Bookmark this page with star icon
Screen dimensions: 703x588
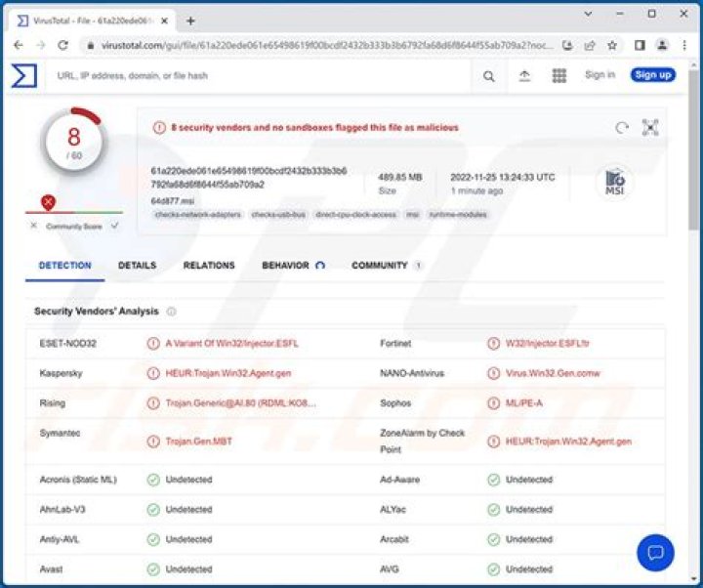pyautogui.click(x=612, y=45)
